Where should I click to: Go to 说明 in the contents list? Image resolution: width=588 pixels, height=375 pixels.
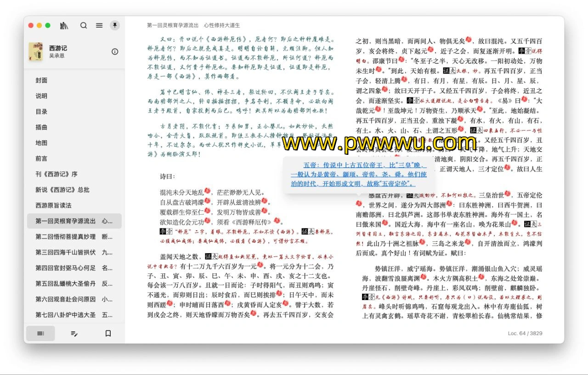(x=74, y=96)
